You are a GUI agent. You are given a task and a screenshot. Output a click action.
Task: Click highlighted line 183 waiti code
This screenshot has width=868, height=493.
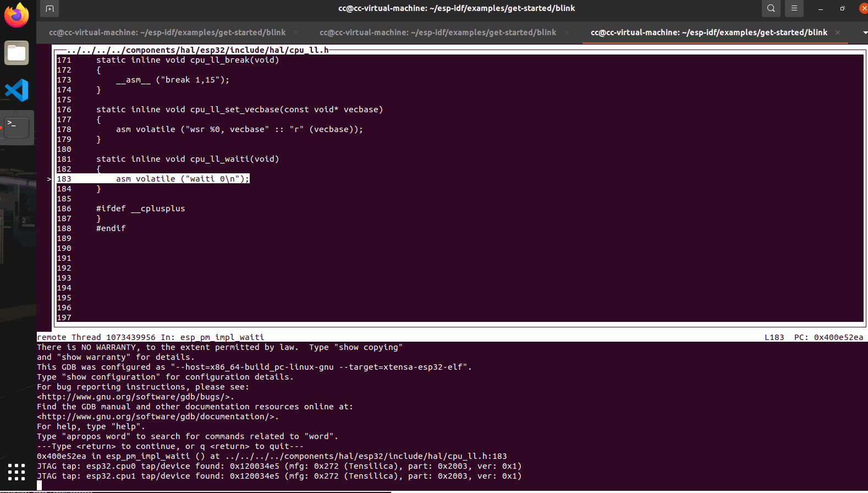click(x=153, y=179)
